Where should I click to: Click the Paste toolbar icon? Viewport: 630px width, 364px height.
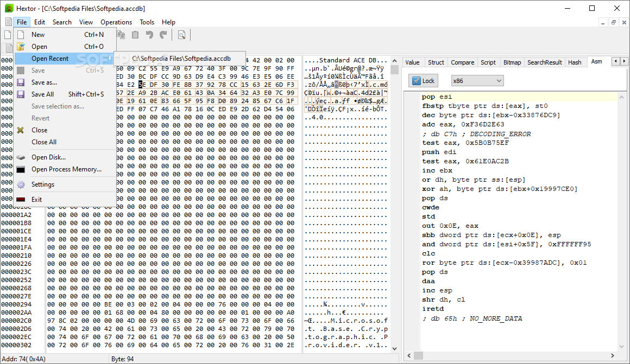pyautogui.click(x=135, y=35)
